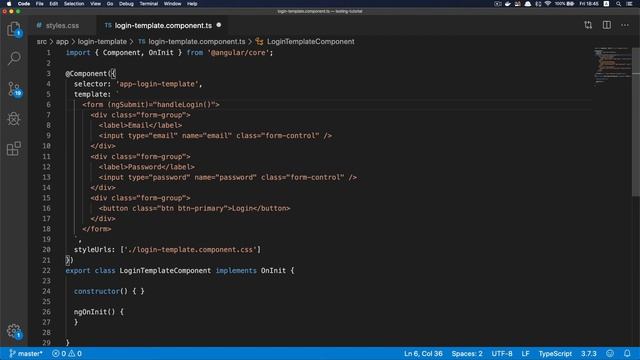The width and height of the screenshot is (640, 360).
Task: Click the selector 'app-login-template' line
Action: point(138,84)
